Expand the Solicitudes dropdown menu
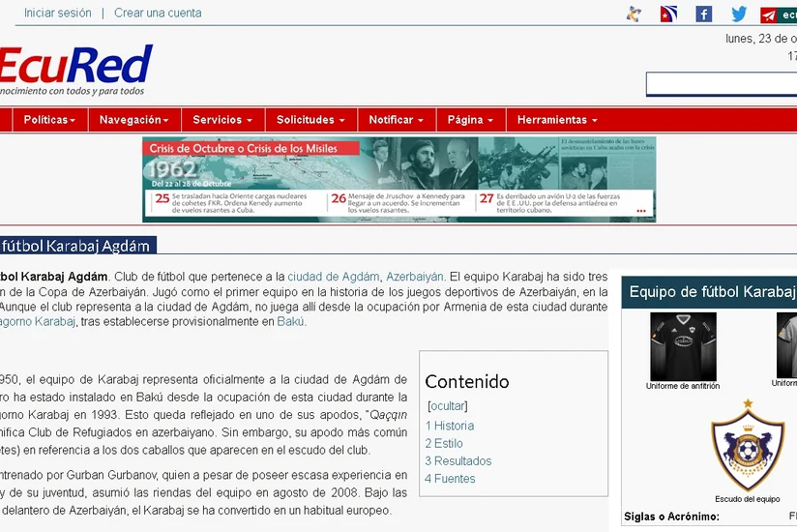 (310, 120)
